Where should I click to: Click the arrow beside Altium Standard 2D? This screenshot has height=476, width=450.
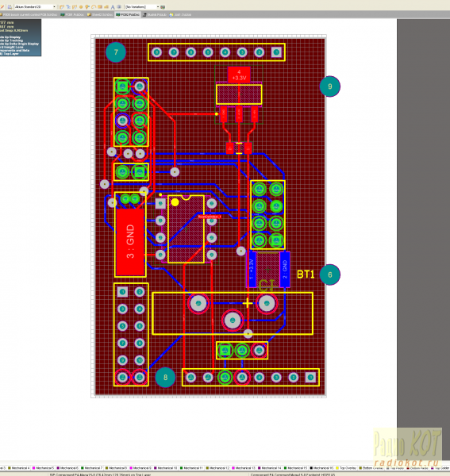pos(54,6)
